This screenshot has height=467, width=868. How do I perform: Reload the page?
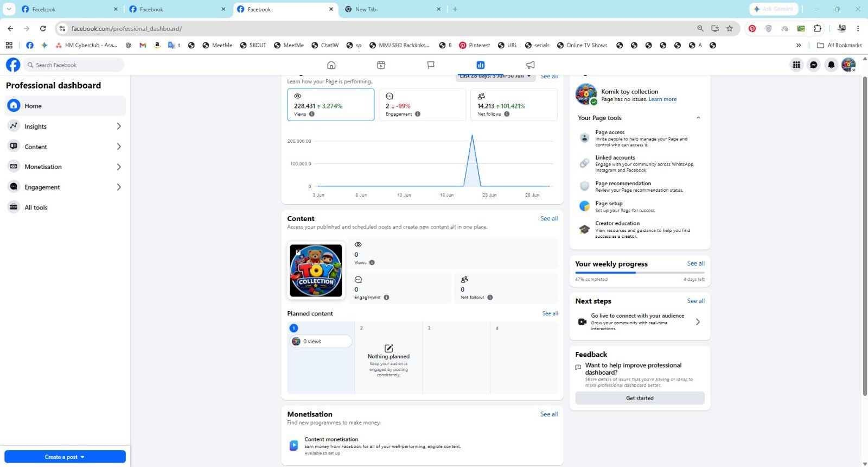43,28
